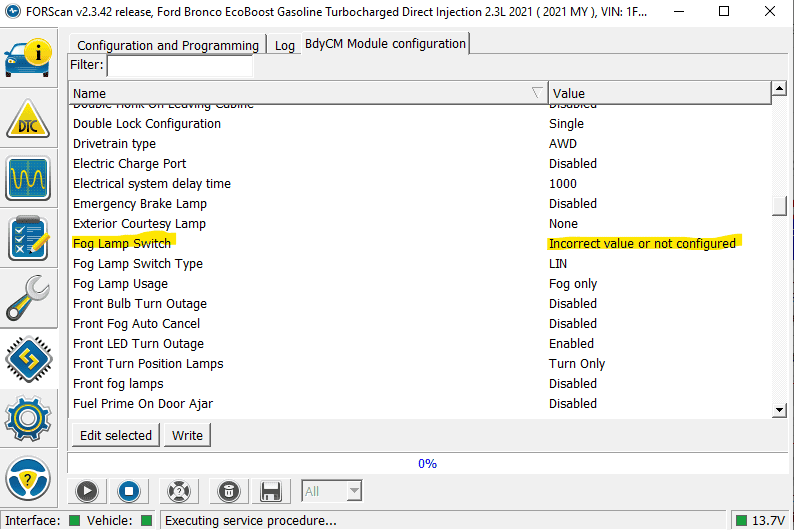Click the Write button
Screen dimensions: 794x530
pyautogui.click(x=187, y=435)
